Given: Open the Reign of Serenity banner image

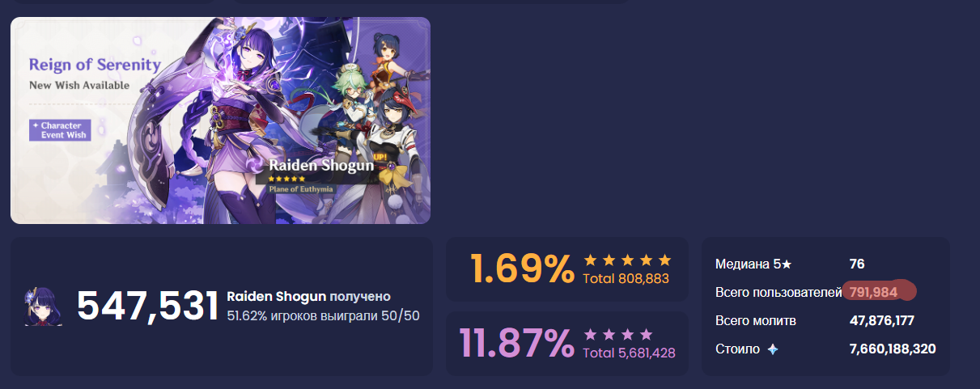Looking at the screenshot, I should click(x=220, y=121).
